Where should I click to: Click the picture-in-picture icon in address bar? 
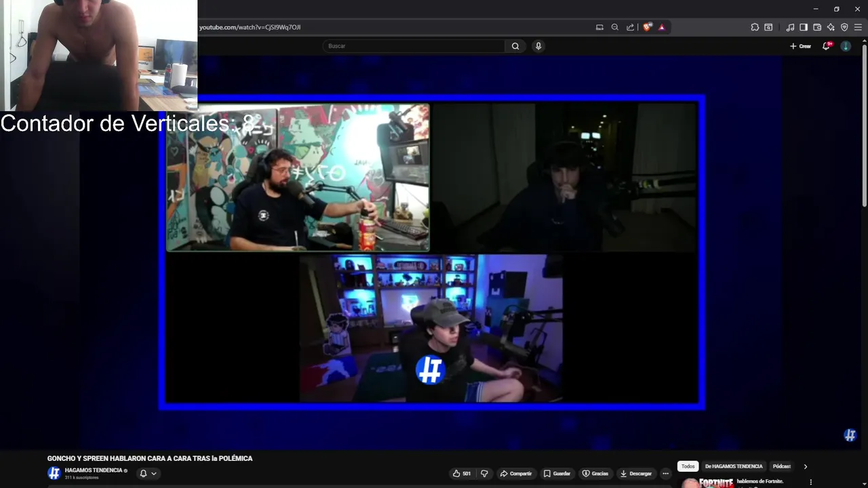pos(599,27)
